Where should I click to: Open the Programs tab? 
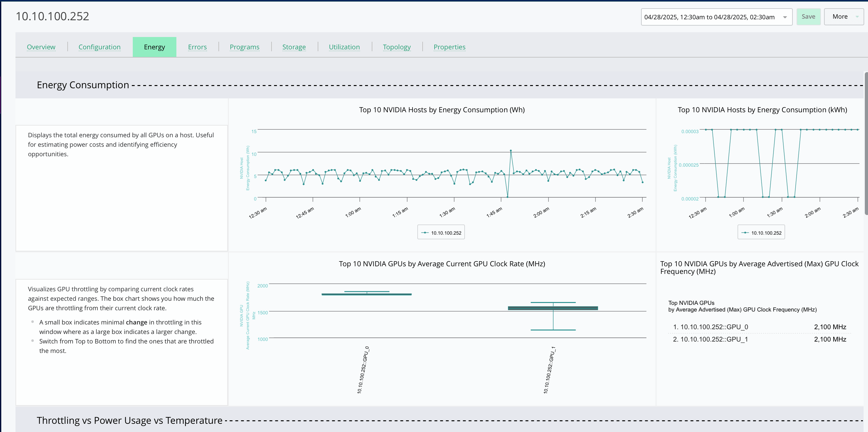244,47
